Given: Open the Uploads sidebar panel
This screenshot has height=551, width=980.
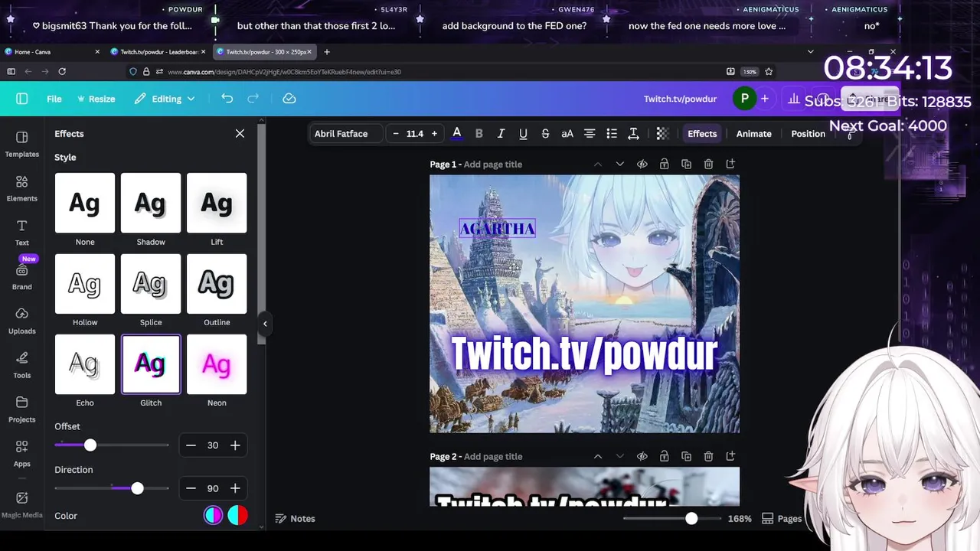Looking at the screenshot, I should click(21, 321).
